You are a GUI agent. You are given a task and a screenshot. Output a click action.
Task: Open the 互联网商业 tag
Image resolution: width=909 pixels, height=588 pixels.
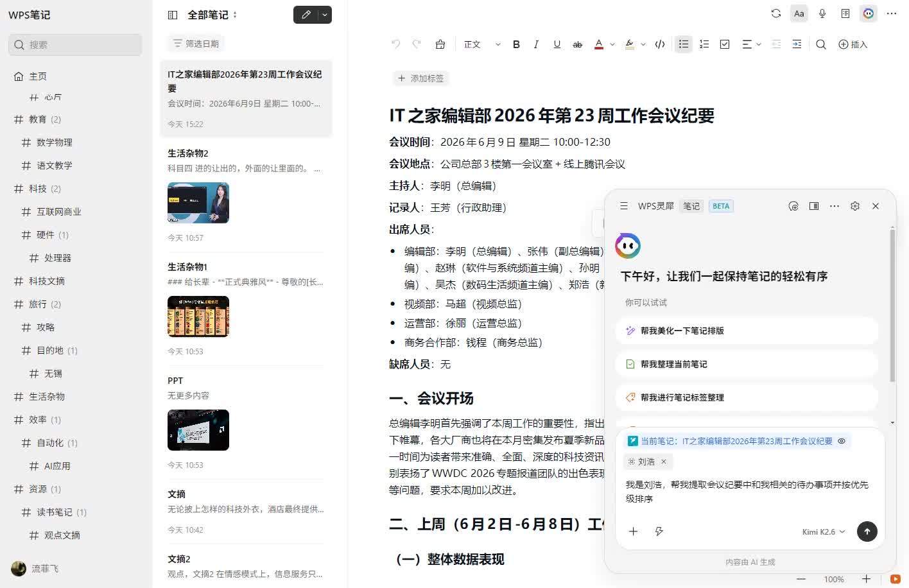tap(58, 212)
